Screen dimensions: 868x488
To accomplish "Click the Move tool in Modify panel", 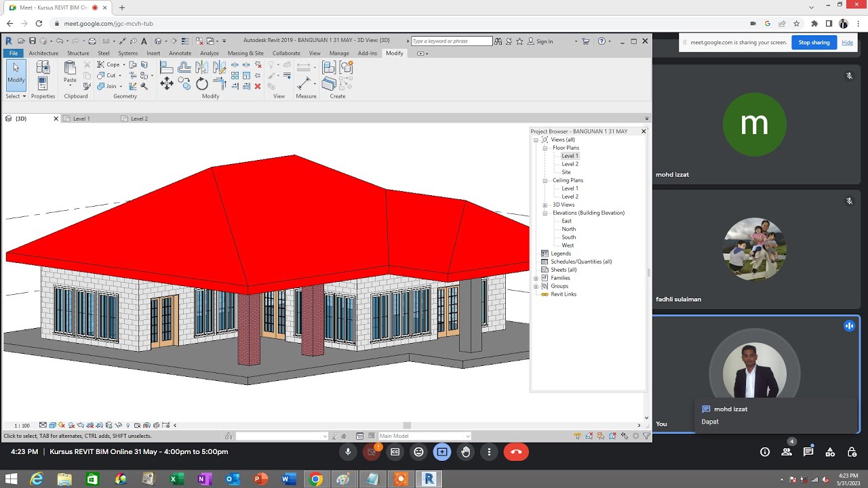I will 166,83.
